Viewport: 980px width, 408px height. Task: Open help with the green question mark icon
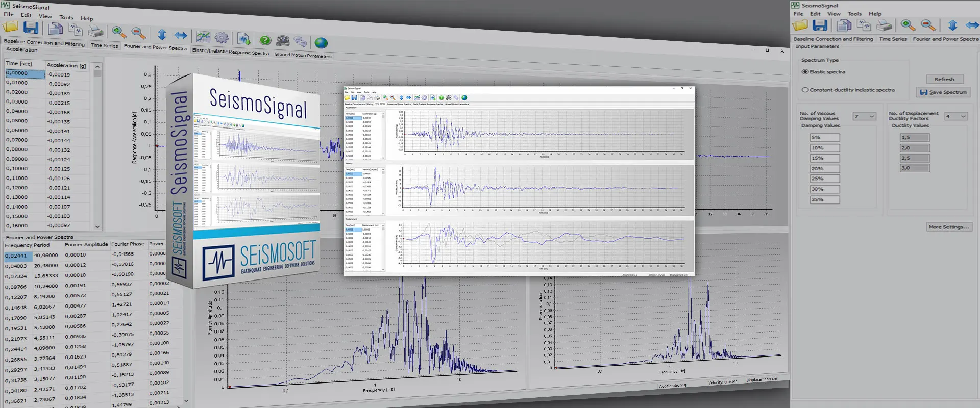(265, 40)
